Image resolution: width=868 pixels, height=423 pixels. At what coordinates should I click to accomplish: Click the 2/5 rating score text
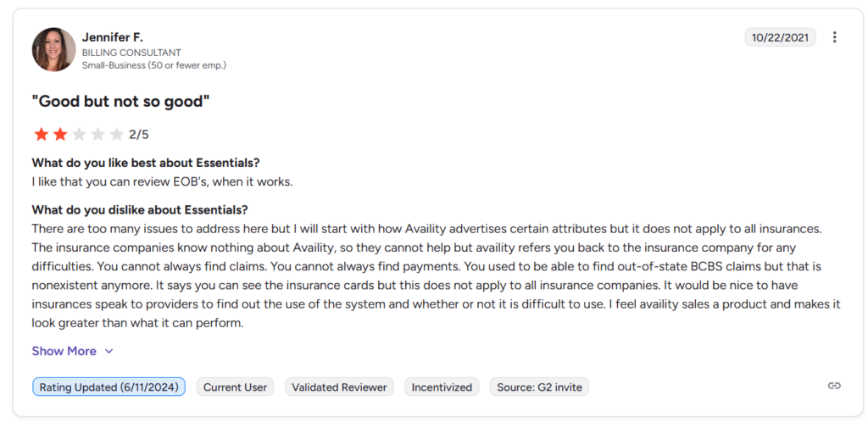[139, 134]
